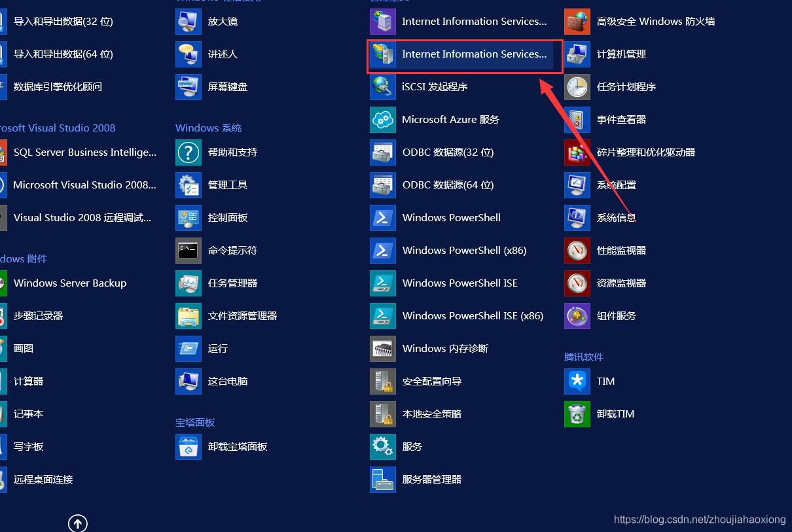Click the 腾讯软件 group header
Image resolution: width=792 pixels, height=532 pixels.
(584, 357)
